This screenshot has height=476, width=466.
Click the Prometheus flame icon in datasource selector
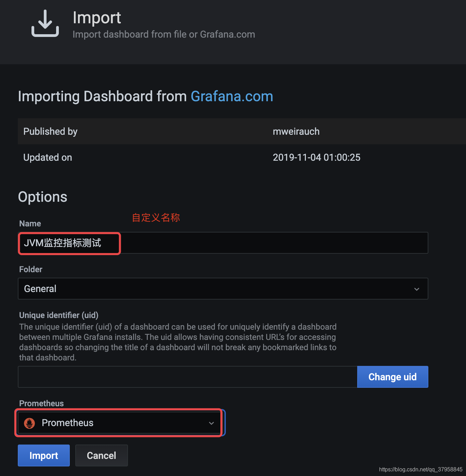[x=29, y=423]
